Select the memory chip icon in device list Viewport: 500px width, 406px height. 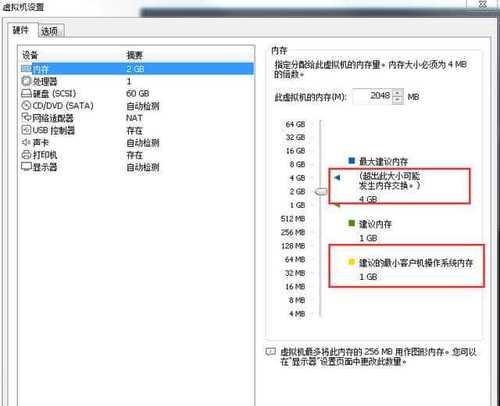pos(26,69)
